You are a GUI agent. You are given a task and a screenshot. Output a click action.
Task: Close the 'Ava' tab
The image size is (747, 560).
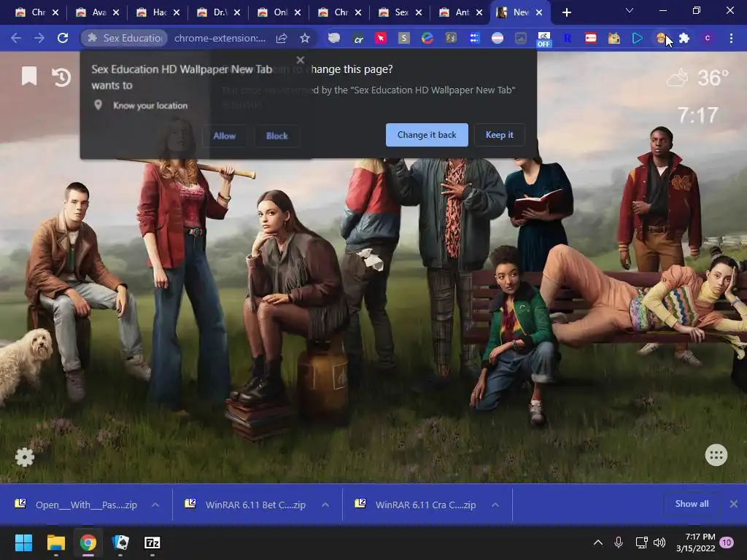click(x=116, y=12)
